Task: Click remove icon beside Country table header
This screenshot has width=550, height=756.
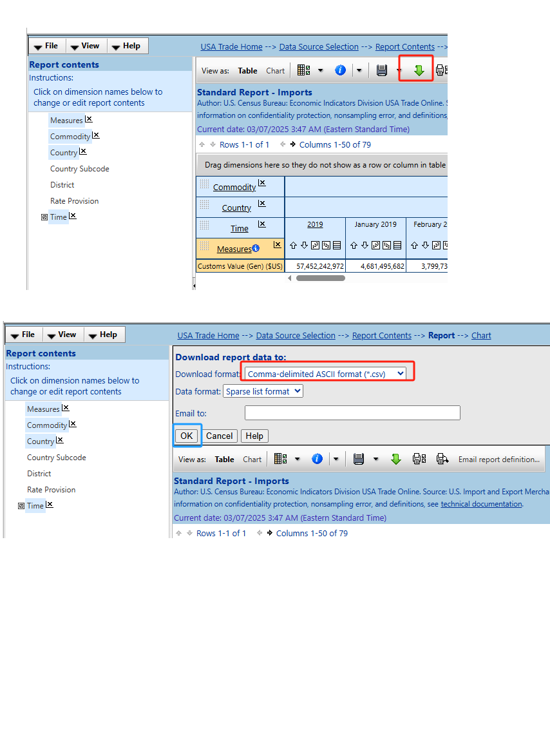Action: click(261, 204)
